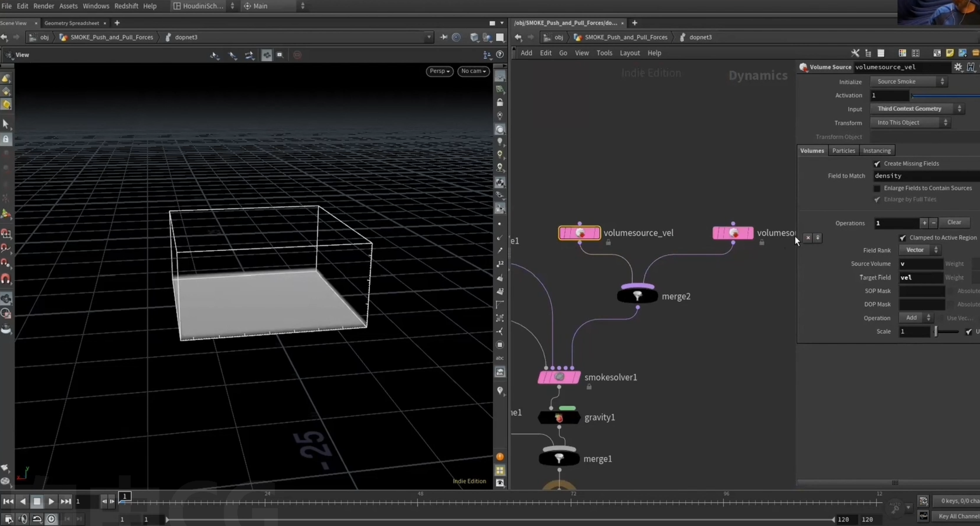This screenshot has height=526, width=980.
Task: Click the gravity1 node icon
Action: click(x=559, y=418)
